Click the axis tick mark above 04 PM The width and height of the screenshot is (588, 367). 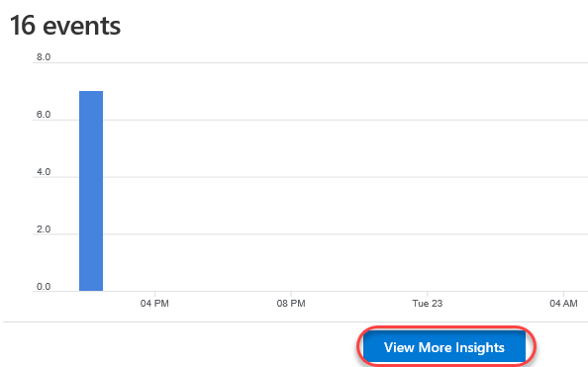click(x=154, y=294)
